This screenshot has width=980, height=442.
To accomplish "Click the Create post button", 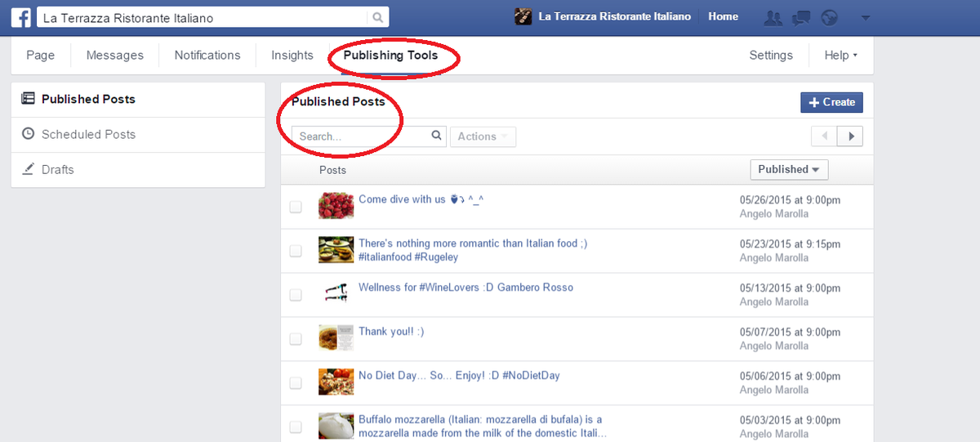I will coord(831,102).
